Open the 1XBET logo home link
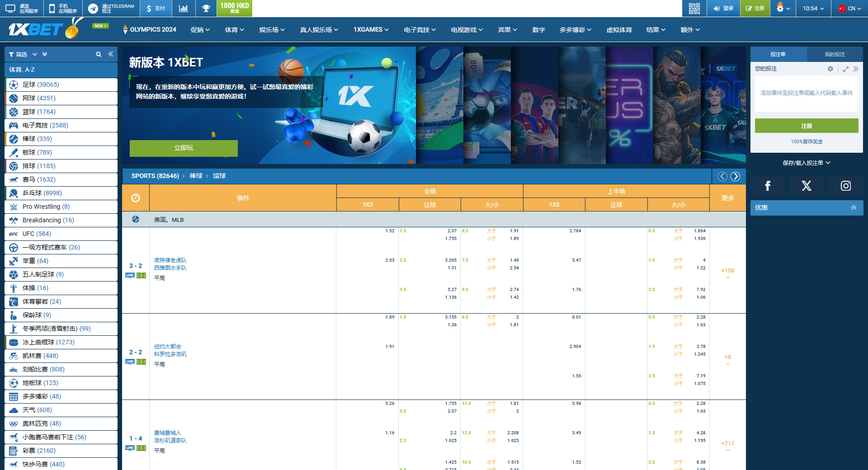868x470 pixels. pos(44,29)
